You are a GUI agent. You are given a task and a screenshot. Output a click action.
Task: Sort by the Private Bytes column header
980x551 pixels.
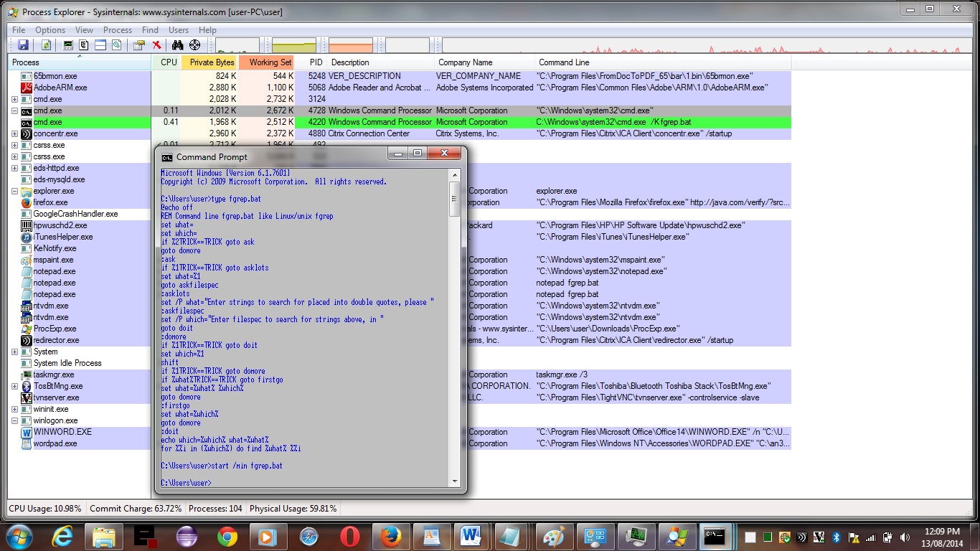click(x=212, y=62)
